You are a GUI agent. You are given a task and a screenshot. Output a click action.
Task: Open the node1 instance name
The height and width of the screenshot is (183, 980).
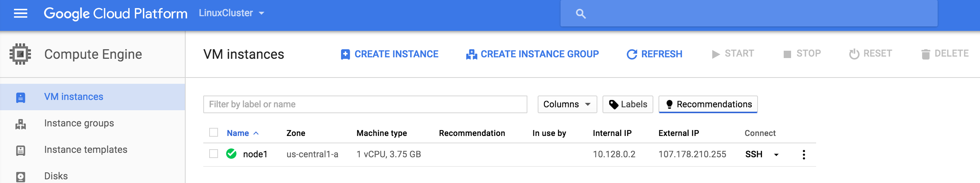[255, 155]
